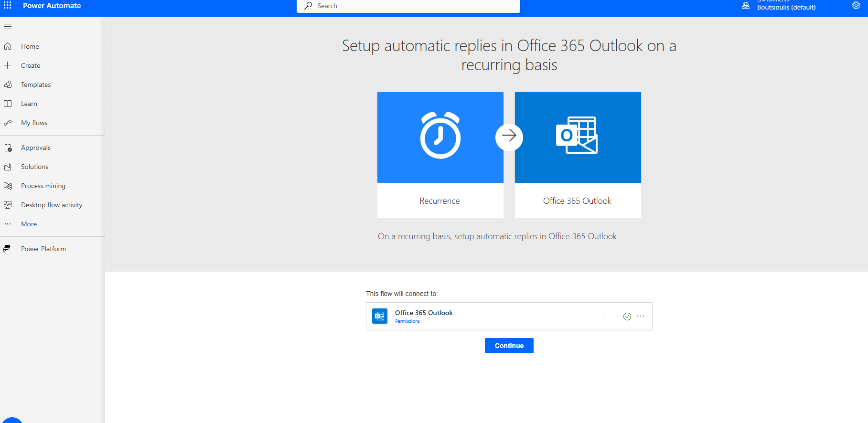
Task: Click the Office 365 Outlook tile icon
Action: point(577,135)
